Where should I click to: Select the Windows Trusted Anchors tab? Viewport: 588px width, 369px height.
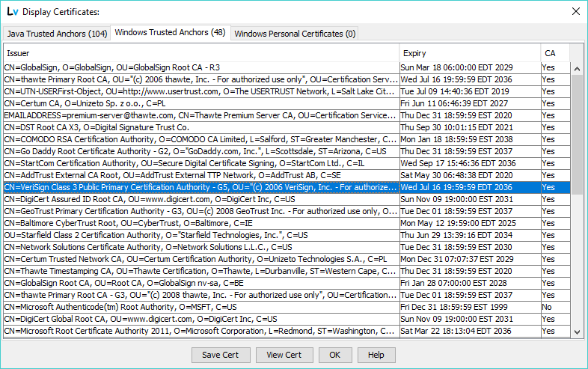[x=171, y=32]
